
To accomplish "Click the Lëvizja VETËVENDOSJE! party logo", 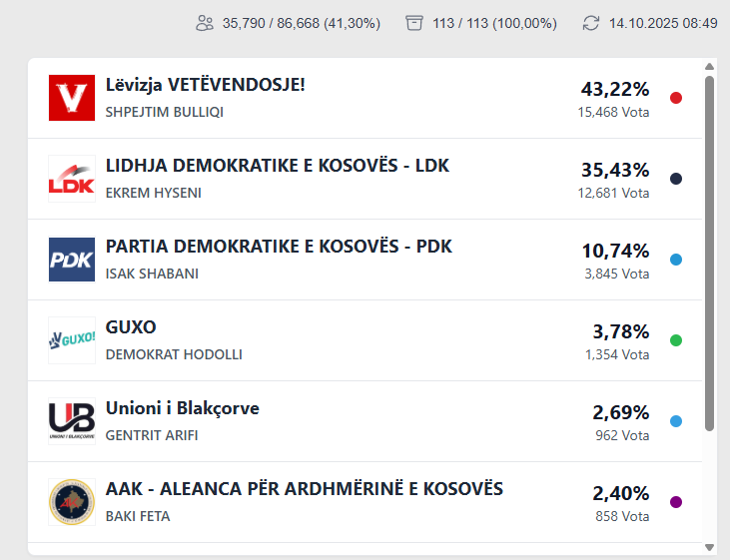I will point(72,98).
